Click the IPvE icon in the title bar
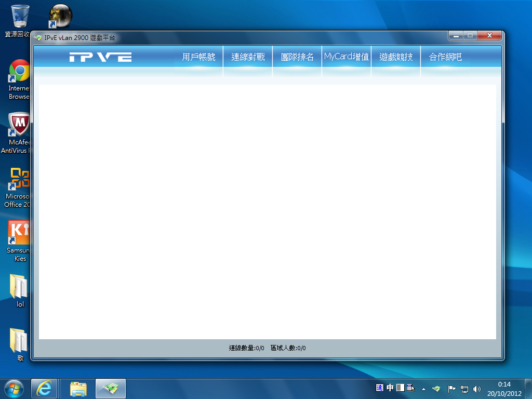The width and height of the screenshot is (532, 399). pyautogui.click(x=38, y=37)
